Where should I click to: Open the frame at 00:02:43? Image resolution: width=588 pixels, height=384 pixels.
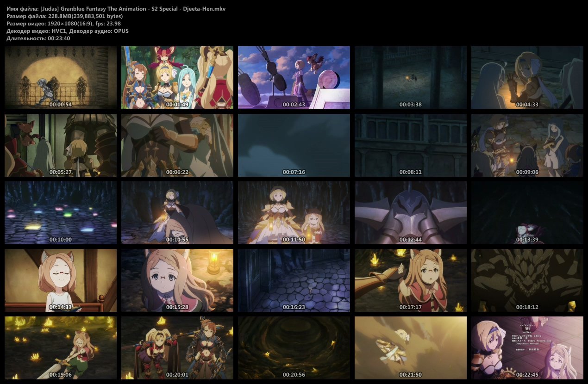[294, 78]
